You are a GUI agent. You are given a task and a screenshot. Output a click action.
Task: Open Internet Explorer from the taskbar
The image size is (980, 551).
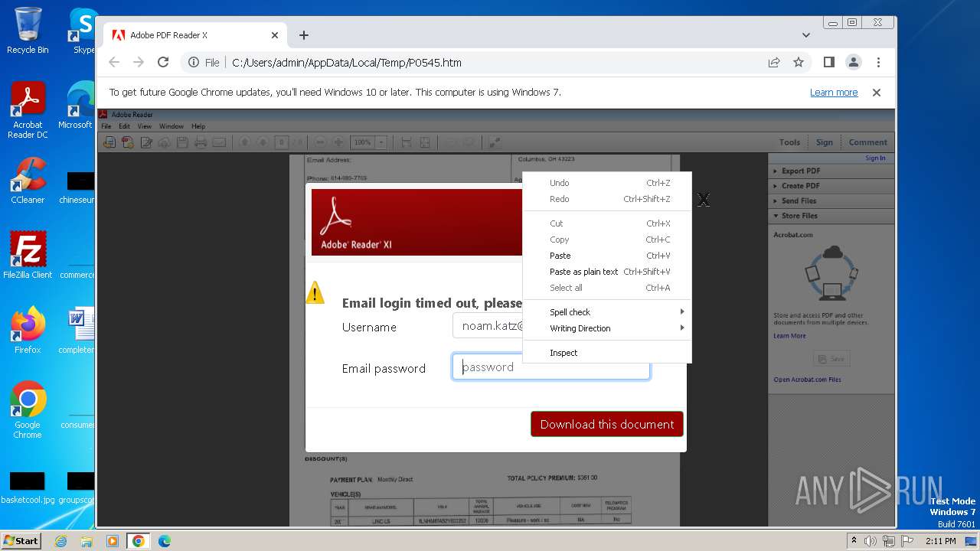60,541
